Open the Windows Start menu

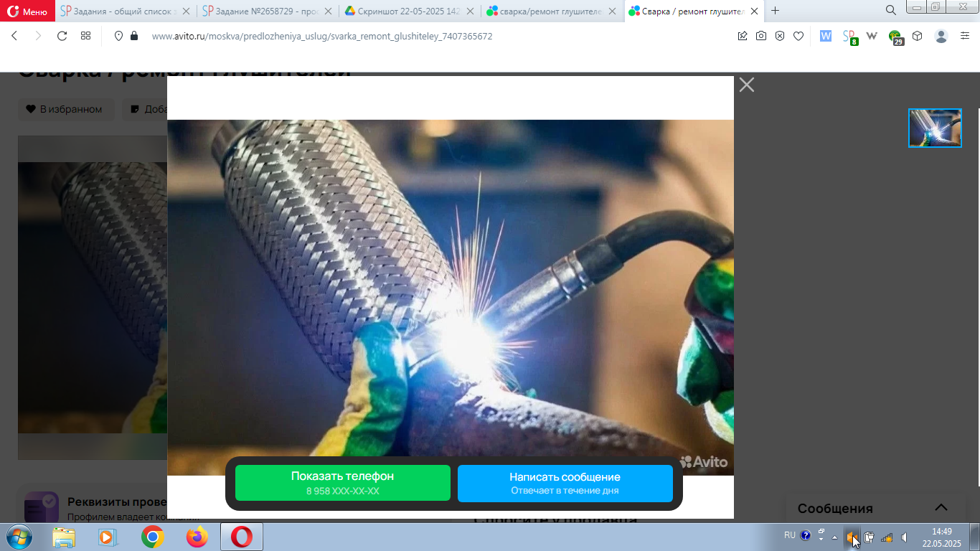pyautogui.click(x=19, y=537)
